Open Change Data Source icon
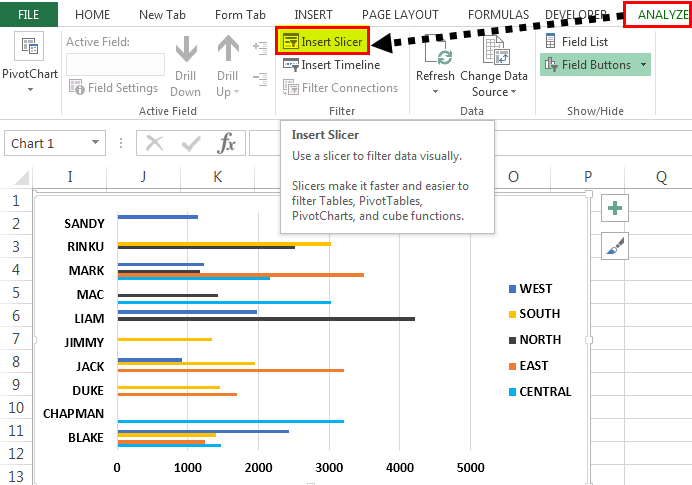692x485 pixels. pyautogui.click(x=496, y=50)
